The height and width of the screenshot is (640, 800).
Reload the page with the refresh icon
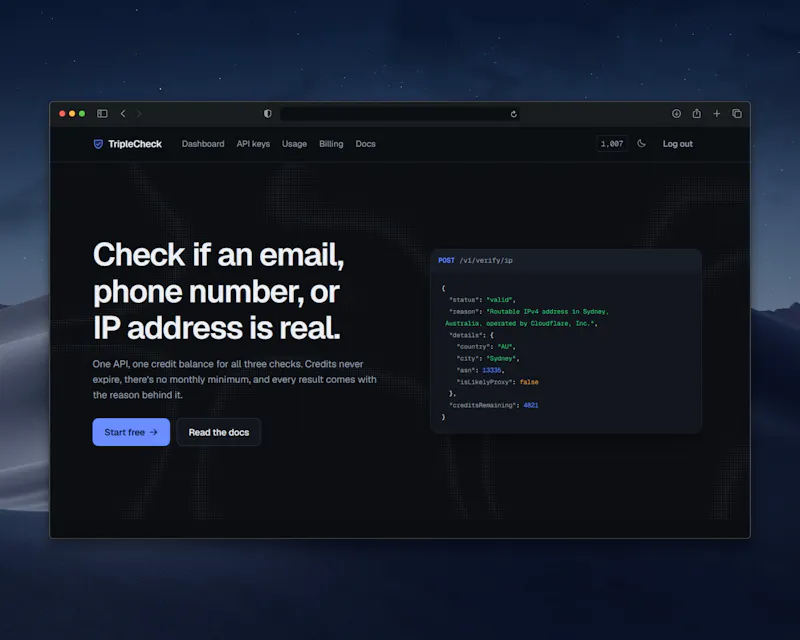click(513, 114)
